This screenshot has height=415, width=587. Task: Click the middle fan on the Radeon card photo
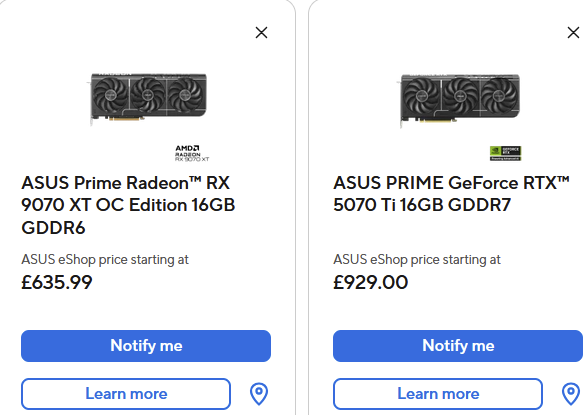pyautogui.click(x=149, y=95)
